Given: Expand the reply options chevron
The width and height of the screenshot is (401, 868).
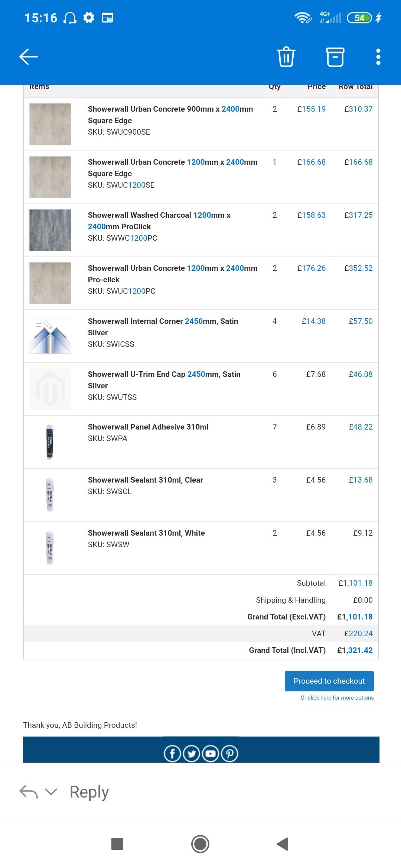Looking at the screenshot, I should tap(51, 792).
